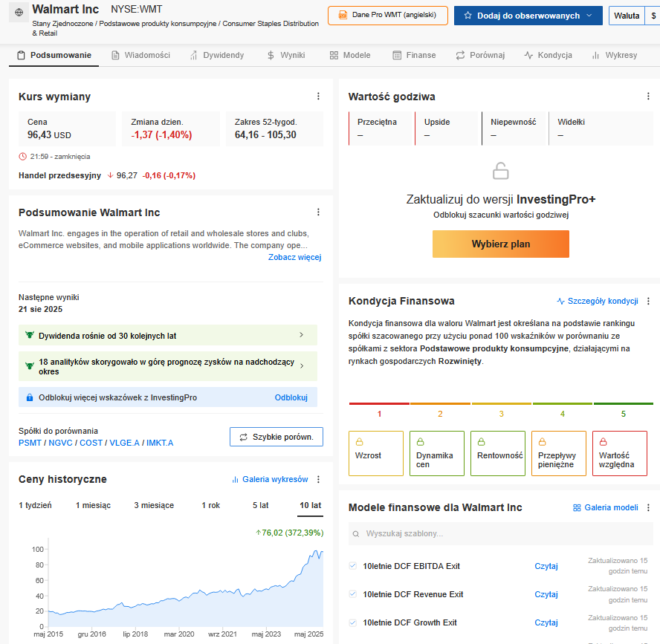Click the locked Dynamika cen health card
Viewport: 660px width, 644px height.
(437, 453)
